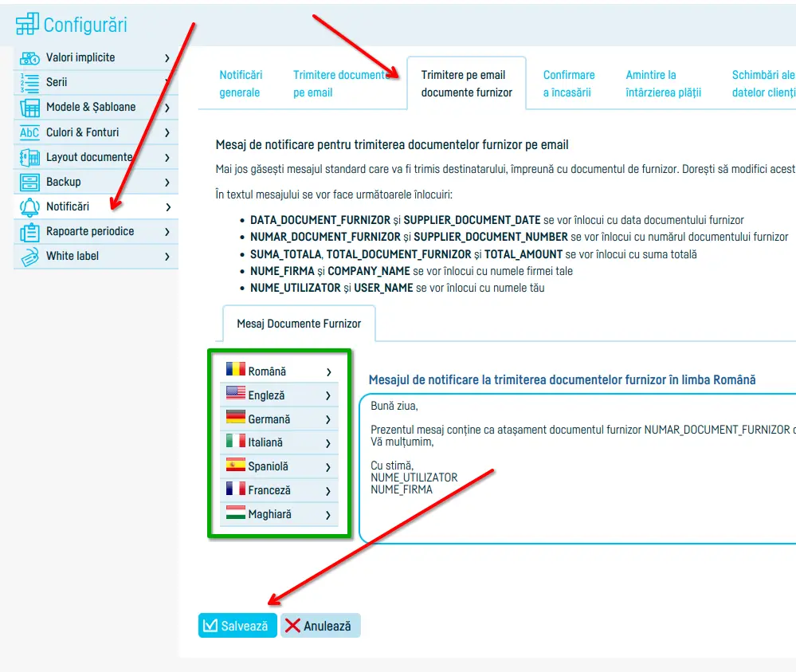Switch to Notificări generale tab
This screenshot has height=672, width=796.
(241, 84)
